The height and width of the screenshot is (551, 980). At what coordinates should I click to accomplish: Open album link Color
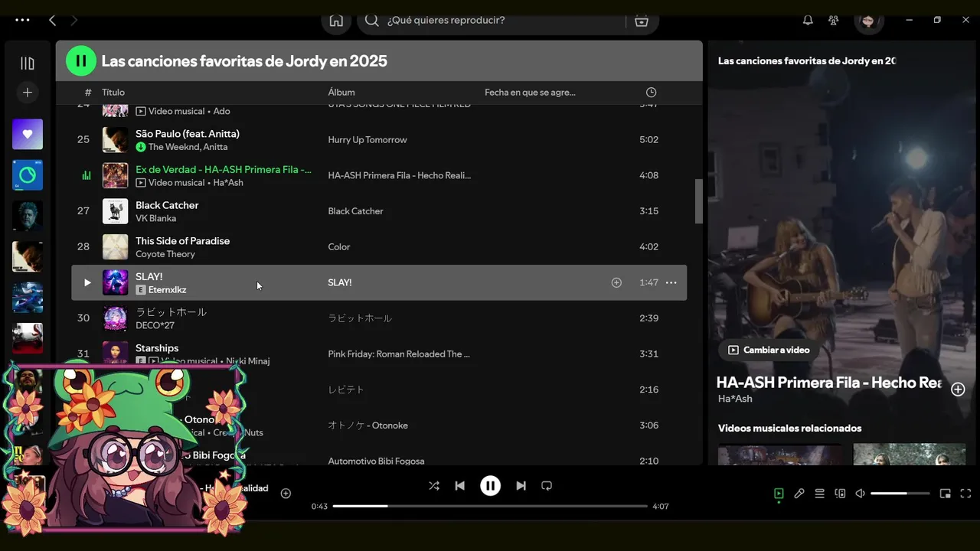[x=339, y=247]
